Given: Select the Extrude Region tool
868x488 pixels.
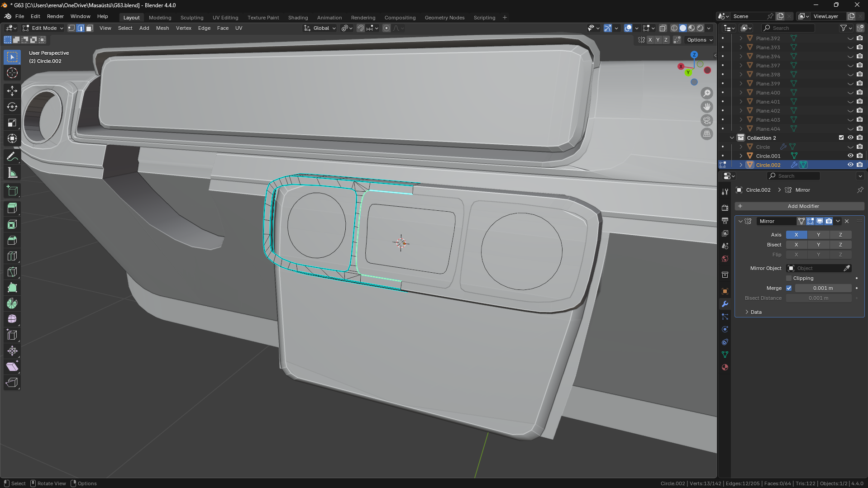Looking at the screenshot, I should [12, 208].
